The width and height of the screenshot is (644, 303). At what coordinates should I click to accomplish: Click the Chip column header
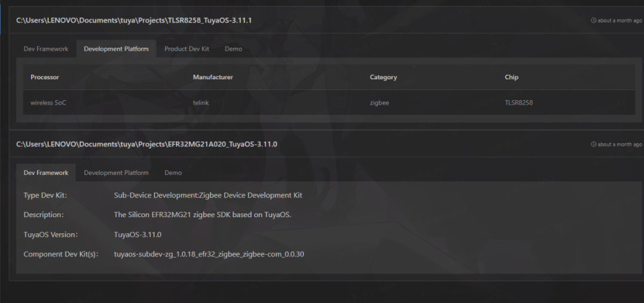[512, 77]
